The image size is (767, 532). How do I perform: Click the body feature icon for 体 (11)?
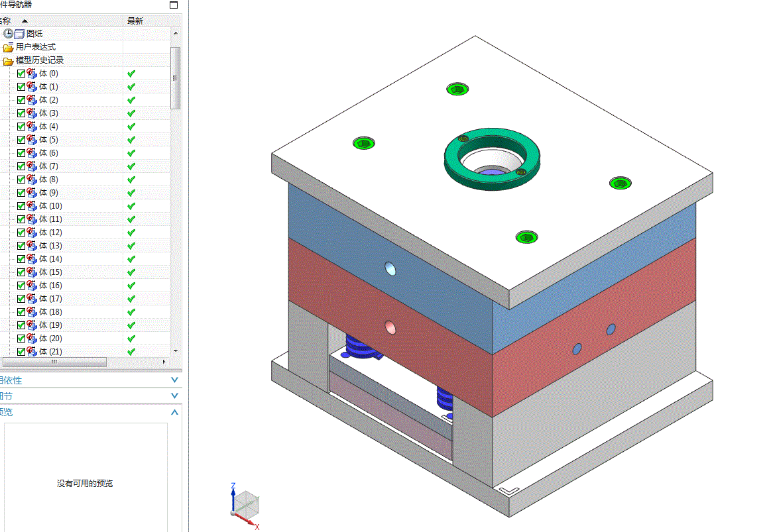[x=32, y=219]
